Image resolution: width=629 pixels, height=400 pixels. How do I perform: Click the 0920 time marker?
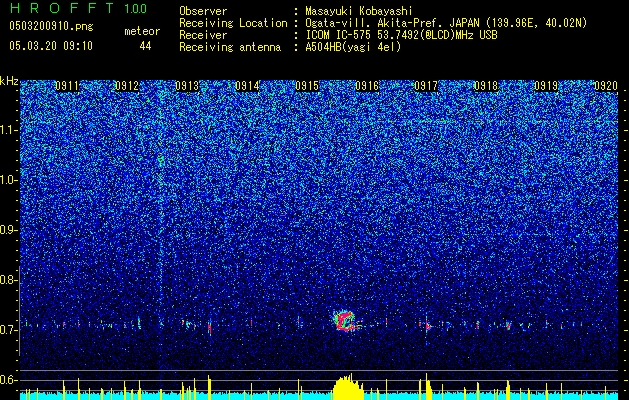point(606,86)
